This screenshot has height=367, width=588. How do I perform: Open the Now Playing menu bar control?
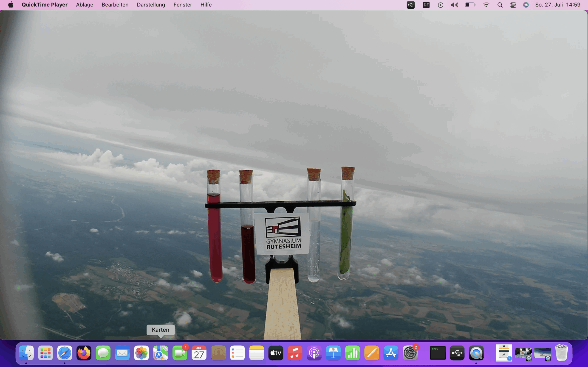440,5
